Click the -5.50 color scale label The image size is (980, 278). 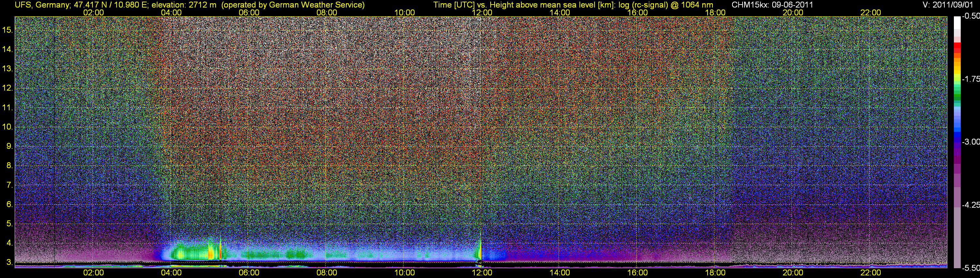pyautogui.click(x=971, y=268)
